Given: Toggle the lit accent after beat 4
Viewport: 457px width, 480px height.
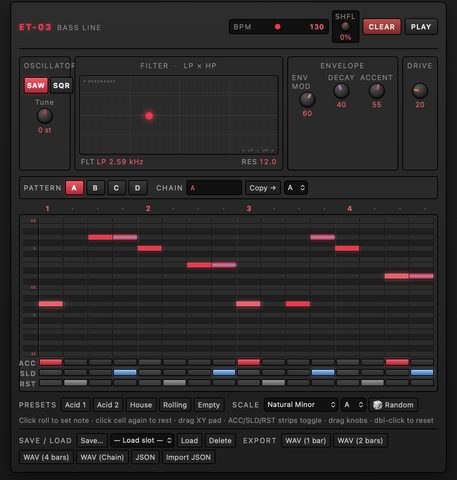Looking at the screenshot, I should (397, 362).
